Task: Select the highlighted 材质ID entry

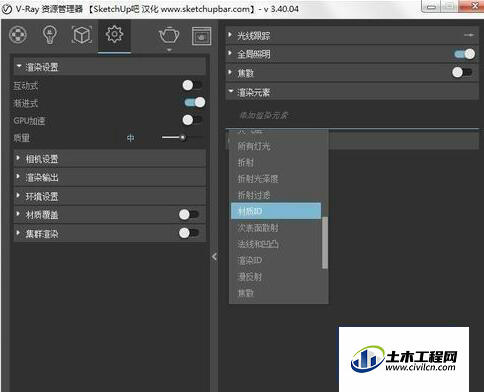Action: pyautogui.click(x=276, y=211)
